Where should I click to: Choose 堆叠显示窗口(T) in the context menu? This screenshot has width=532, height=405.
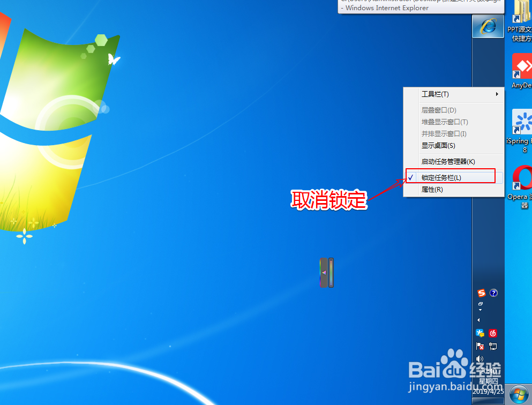(x=454, y=122)
